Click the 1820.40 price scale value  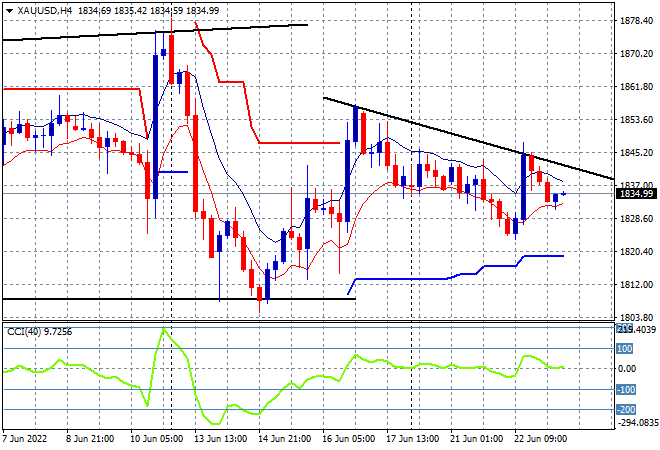pos(636,251)
